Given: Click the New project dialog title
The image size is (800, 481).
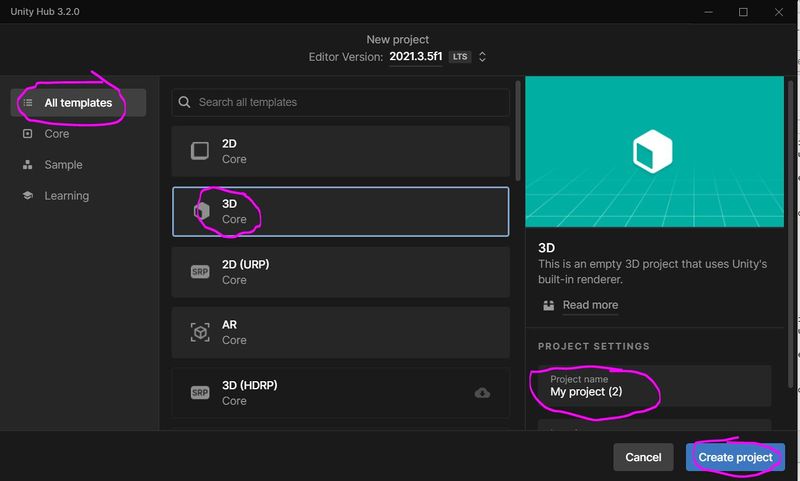Looking at the screenshot, I should tap(397, 39).
